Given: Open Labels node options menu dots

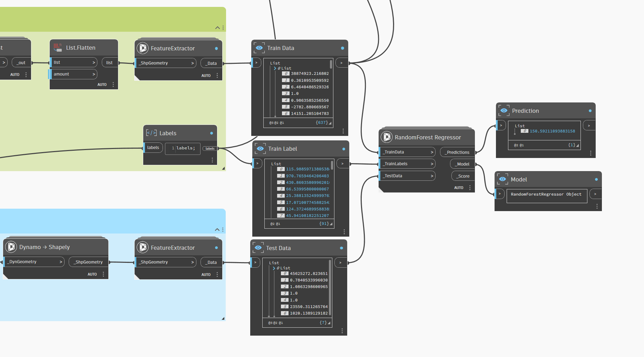Looking at the screenshot, I should (212, 160).
